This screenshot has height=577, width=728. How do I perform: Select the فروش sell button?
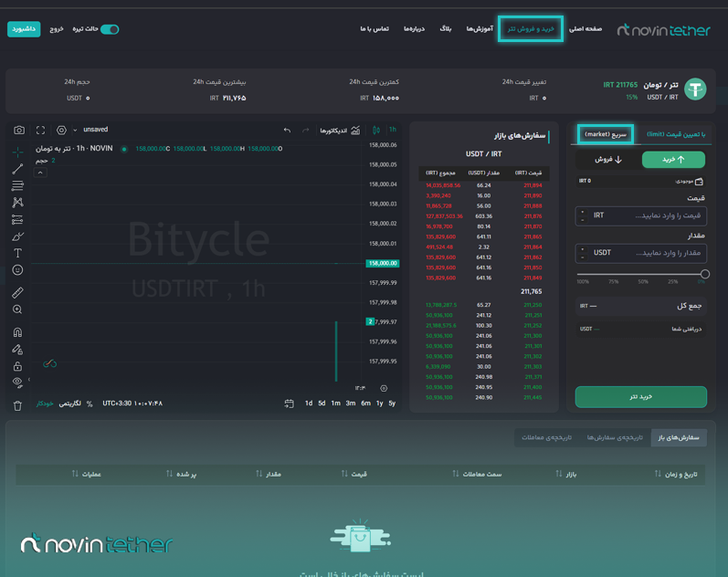[x=607, y=160]
